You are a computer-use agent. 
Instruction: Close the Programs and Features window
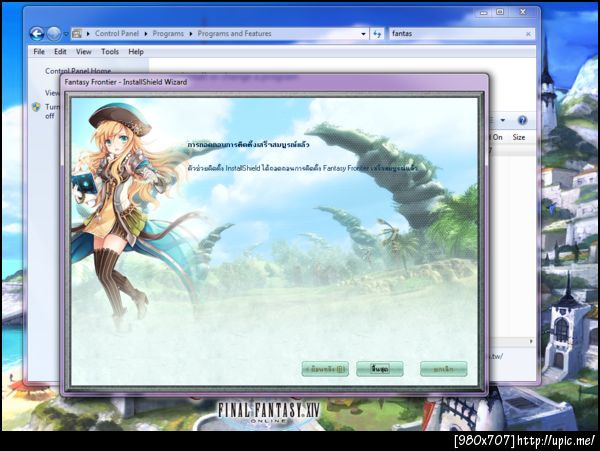click(523, 12)
